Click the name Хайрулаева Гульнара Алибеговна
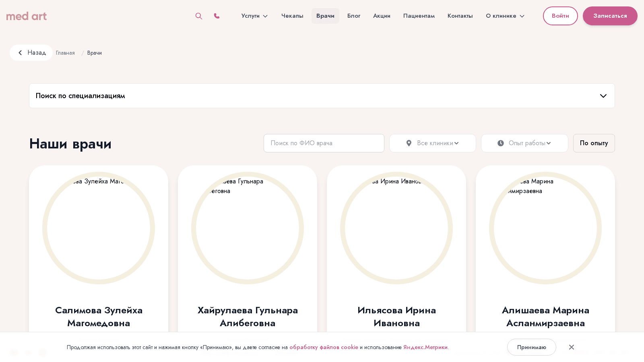 click(248, 317)
